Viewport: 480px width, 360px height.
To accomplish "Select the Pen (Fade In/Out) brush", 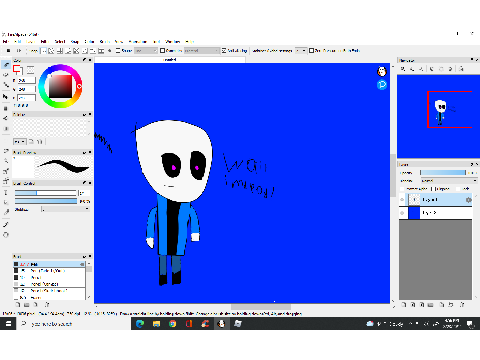I will (x=49, y=271).
